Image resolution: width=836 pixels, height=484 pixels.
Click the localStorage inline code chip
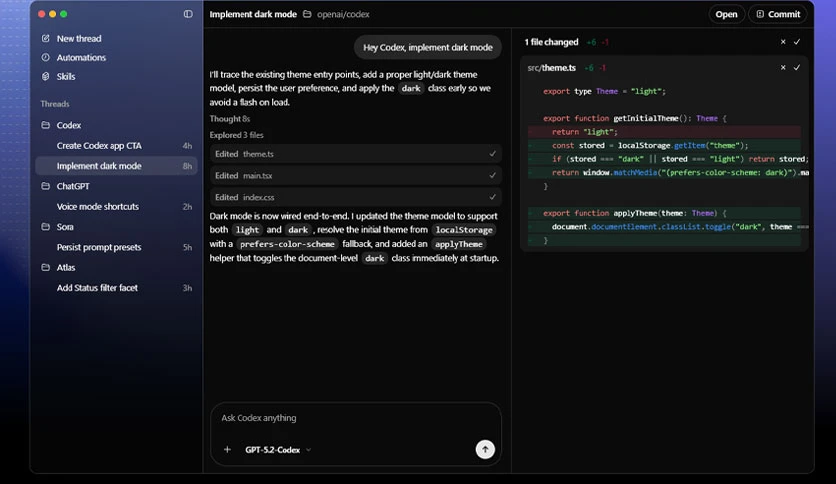(x=464, y=230)
